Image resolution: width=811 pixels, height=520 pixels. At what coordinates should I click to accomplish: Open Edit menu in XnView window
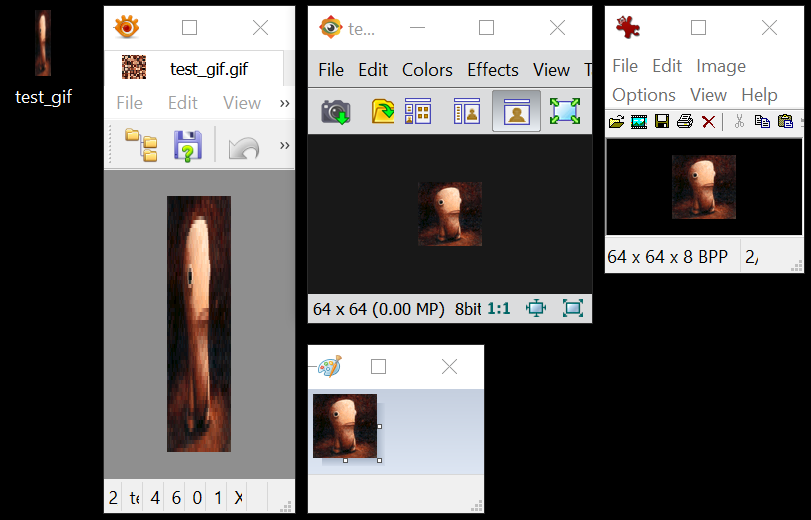183,103
